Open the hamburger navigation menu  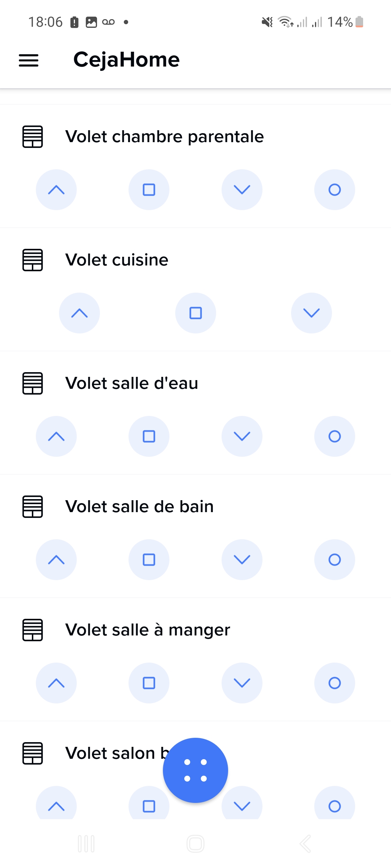pos(29,60)
